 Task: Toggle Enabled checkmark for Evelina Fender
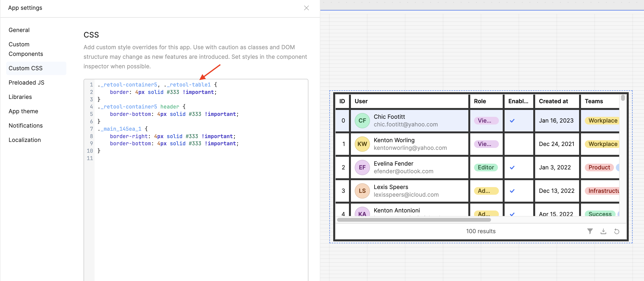512,168
